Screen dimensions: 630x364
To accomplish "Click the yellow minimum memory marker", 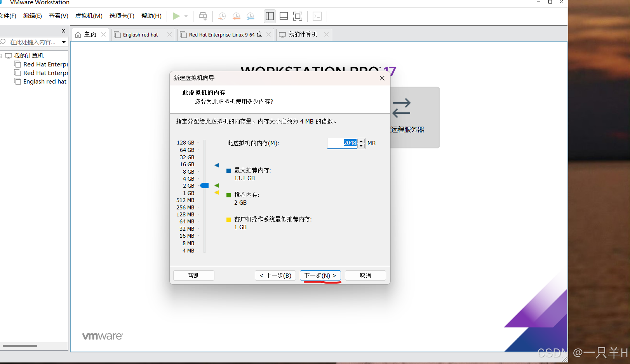I will coord(217,193).
